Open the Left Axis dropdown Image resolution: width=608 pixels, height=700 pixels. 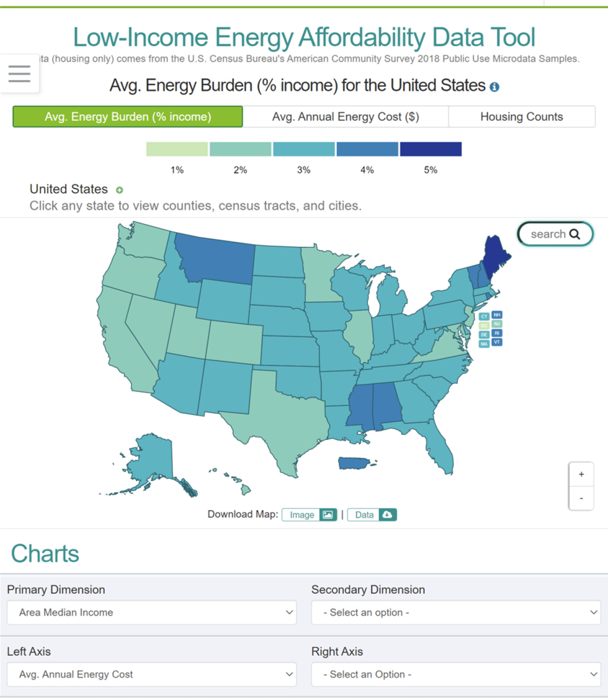[151, 674]
